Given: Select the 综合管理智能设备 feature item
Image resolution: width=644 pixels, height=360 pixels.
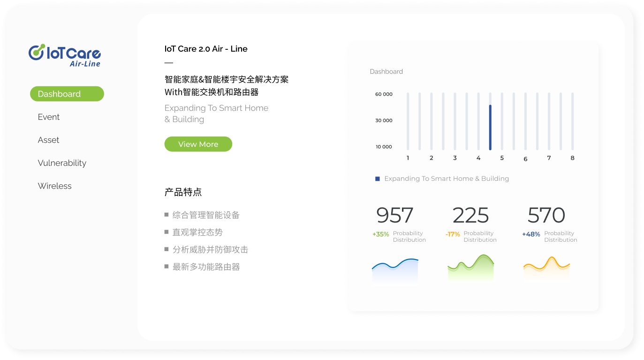Looking at the screenshot, I should coord(202,215).
